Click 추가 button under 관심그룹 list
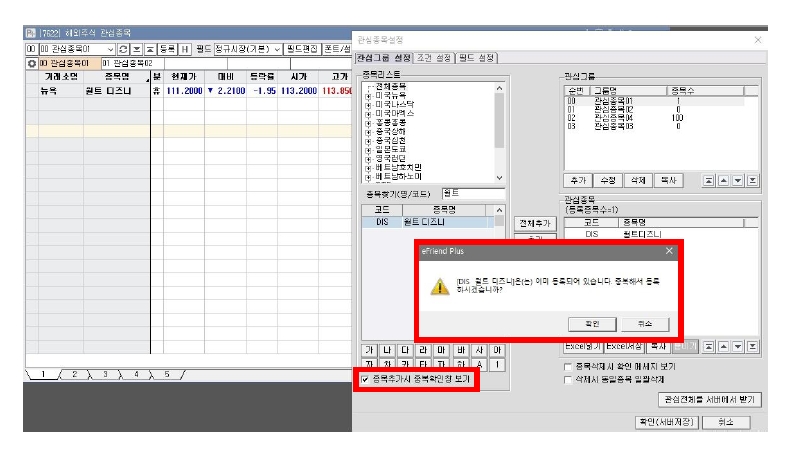Screen dimensions: 788x466 tap(578, 180)
